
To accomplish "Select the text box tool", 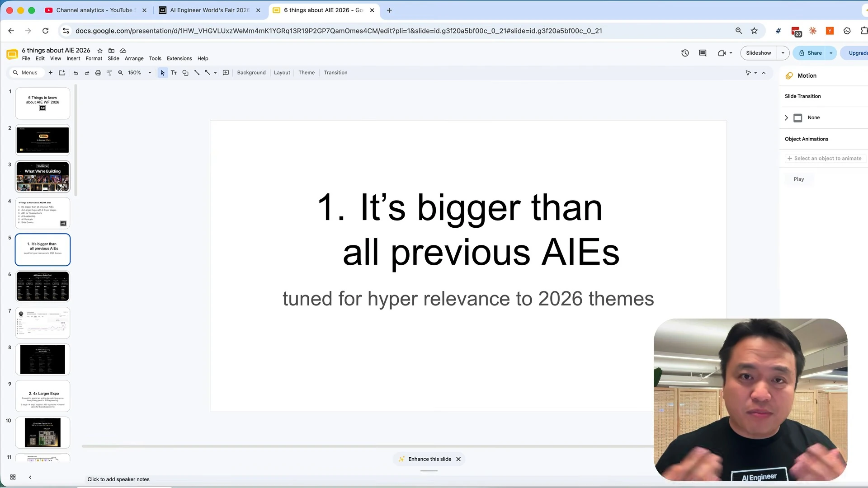I will click(174, 73).
